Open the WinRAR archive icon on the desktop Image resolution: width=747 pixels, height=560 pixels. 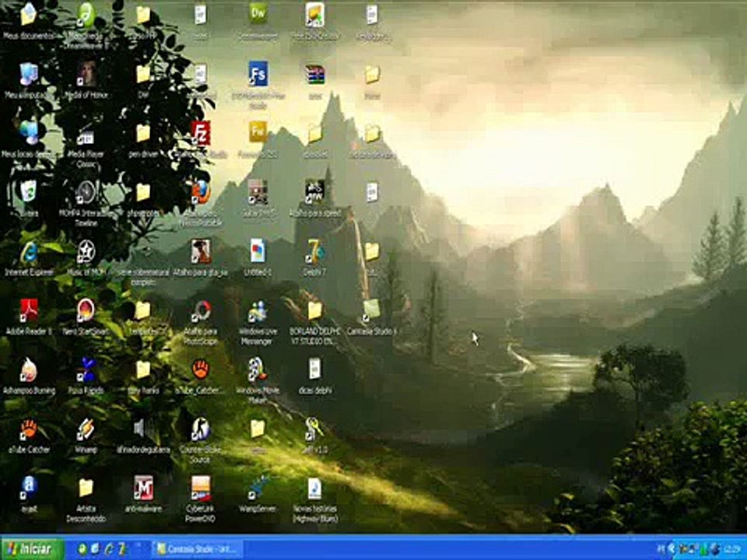(314, 75)
